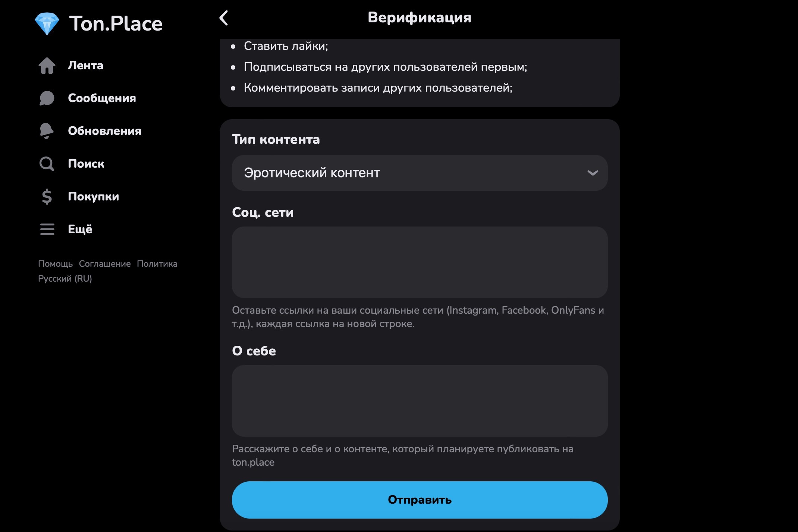Select the Поиск text label
Image resolution: width=798 pixels, height=532 pixels.
pyautogui.click(x=86, y=164)
